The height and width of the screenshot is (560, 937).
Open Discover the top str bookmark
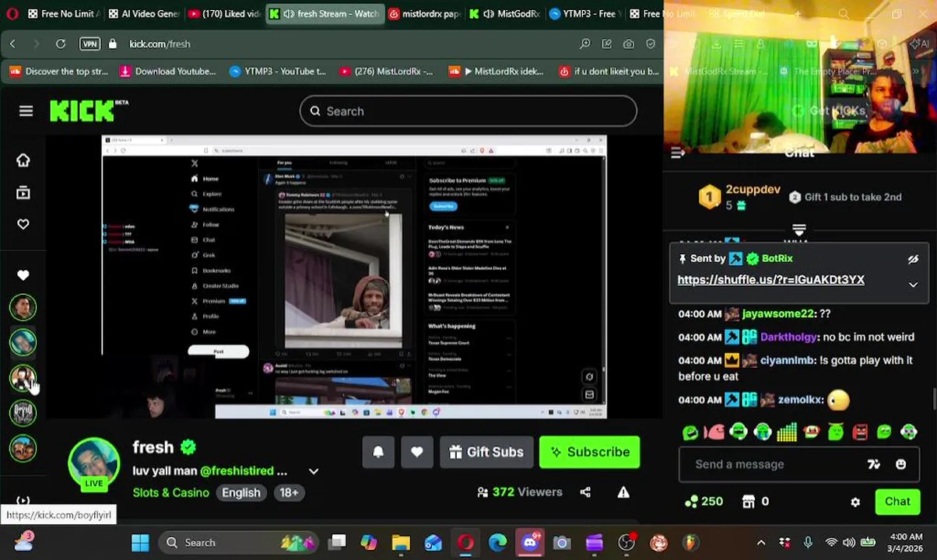[58, 72]
